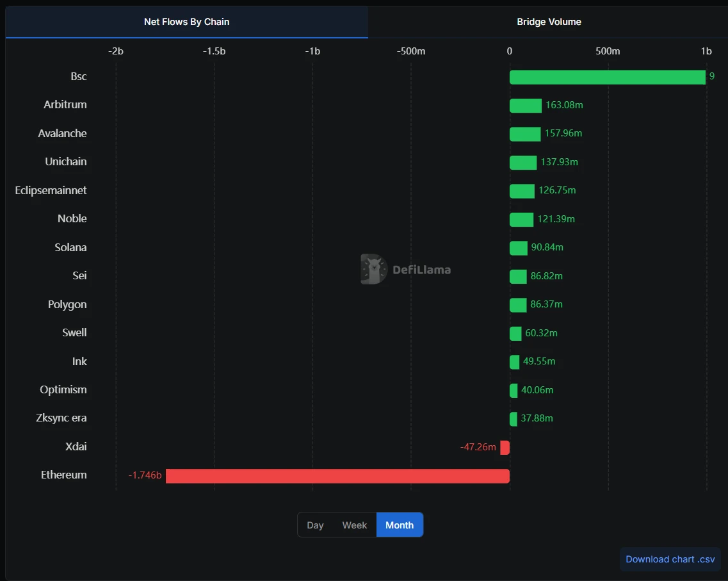Choose the Week time period
Screen dimensions: 728x581
[x=354, y=525]
